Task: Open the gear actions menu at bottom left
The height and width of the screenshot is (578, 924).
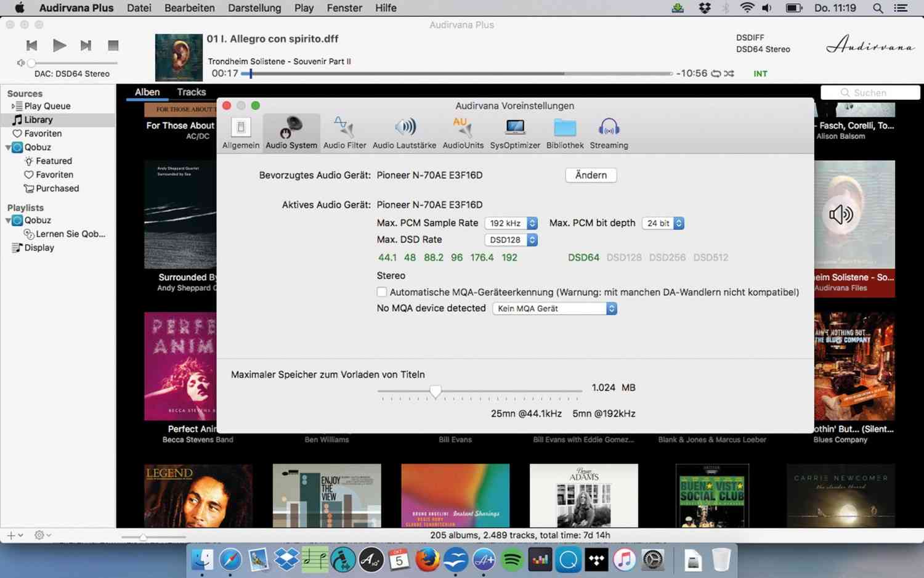Action: (x=42, y=535)
